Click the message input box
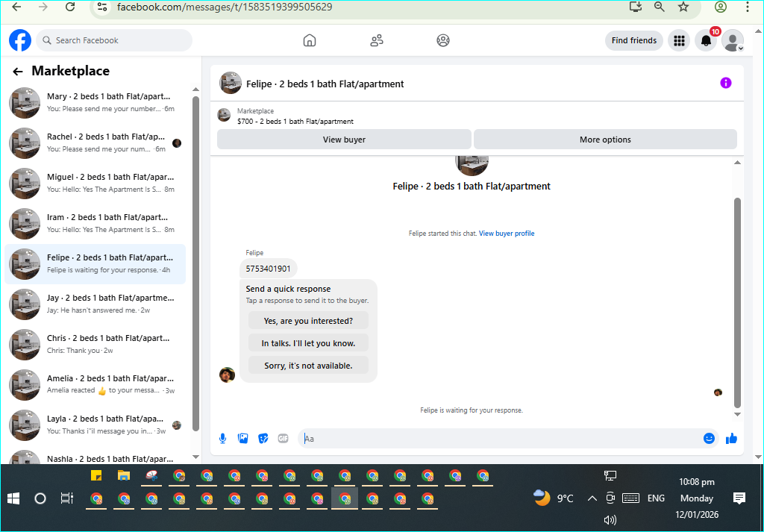Viewport: 764px width, 532px height. click(507, 439)
